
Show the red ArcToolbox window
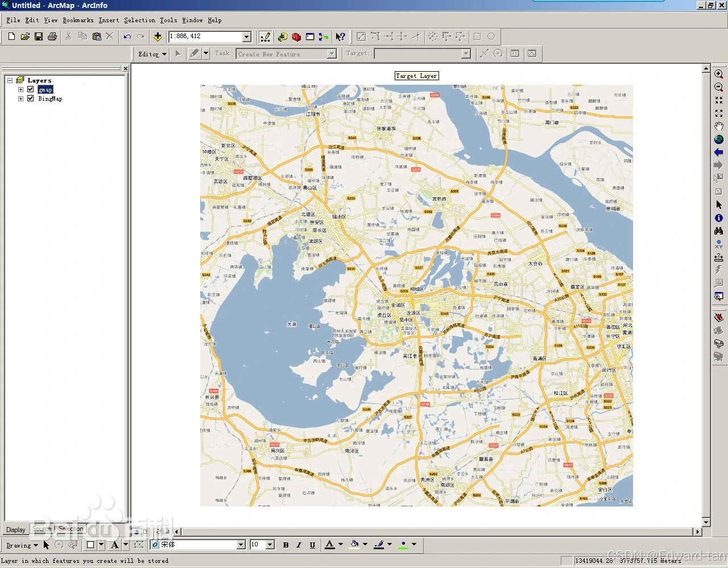click(x=296, y=36)
